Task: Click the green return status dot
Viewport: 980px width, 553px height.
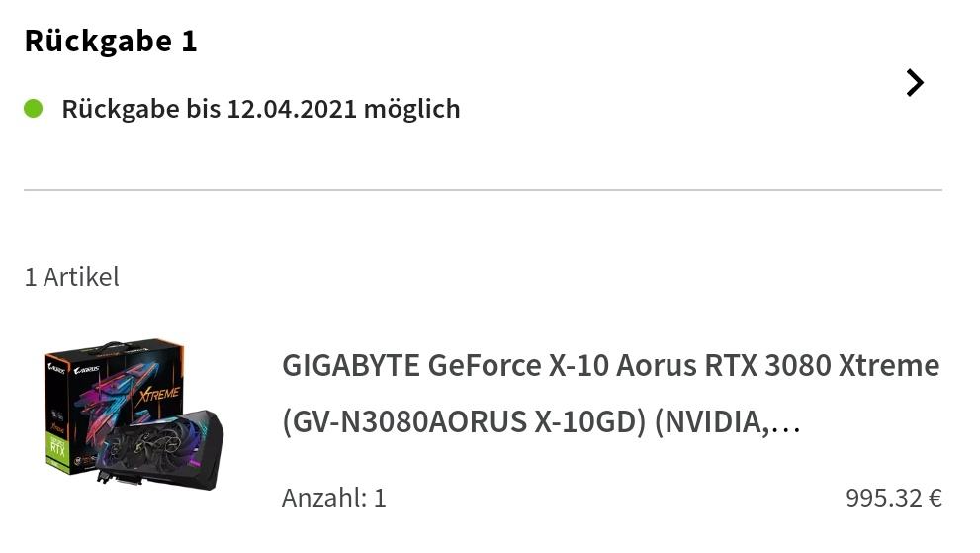Action: coord(34,108)
